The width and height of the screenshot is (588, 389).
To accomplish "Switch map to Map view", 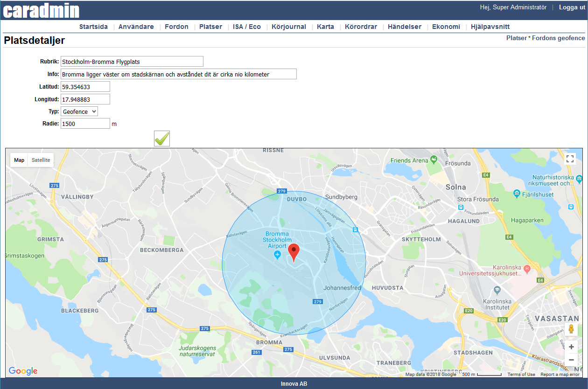I will pos(19,160).
